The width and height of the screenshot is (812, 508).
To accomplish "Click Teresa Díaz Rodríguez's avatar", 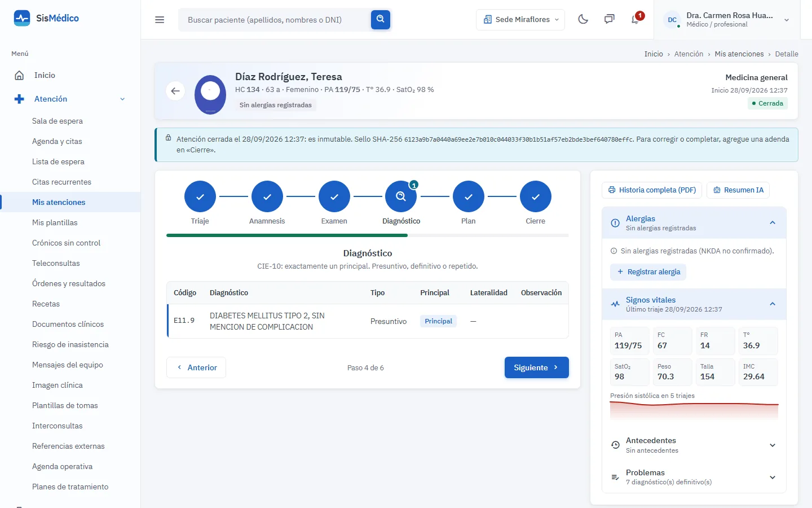I will pyautogui.click(x=210, y=94).
